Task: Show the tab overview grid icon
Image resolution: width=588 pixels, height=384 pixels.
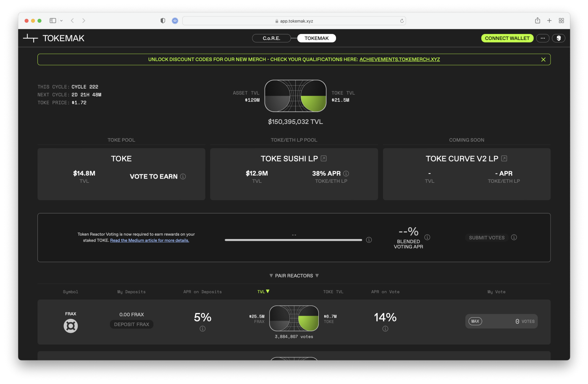Action: [x=561, y=21]
